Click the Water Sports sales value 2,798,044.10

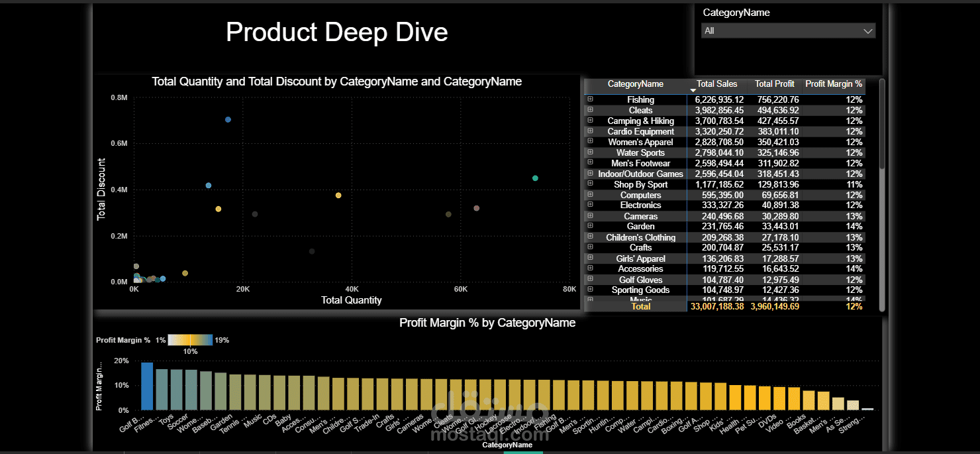coord(719,152)
